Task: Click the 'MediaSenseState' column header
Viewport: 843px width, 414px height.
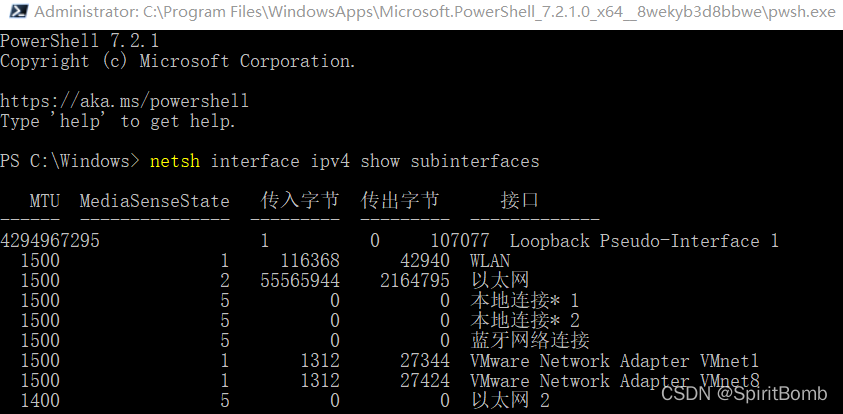Action: [154, 201]
